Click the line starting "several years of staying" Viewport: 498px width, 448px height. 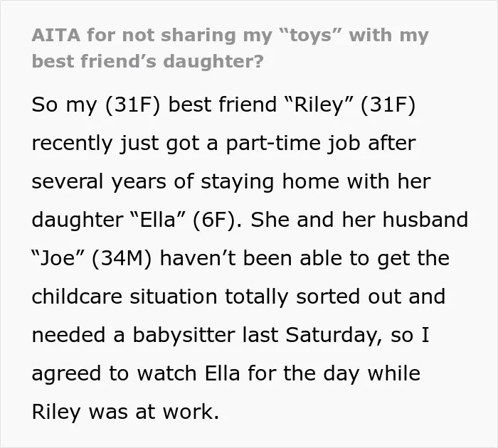231,181
